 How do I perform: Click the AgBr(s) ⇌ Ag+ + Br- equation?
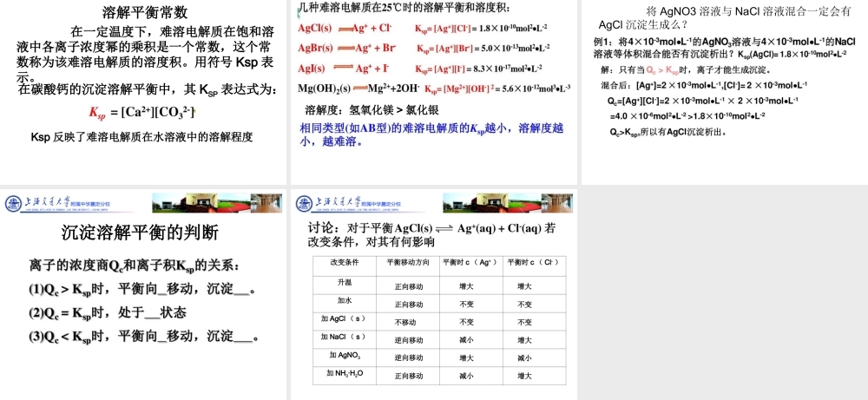pos(347,48)
